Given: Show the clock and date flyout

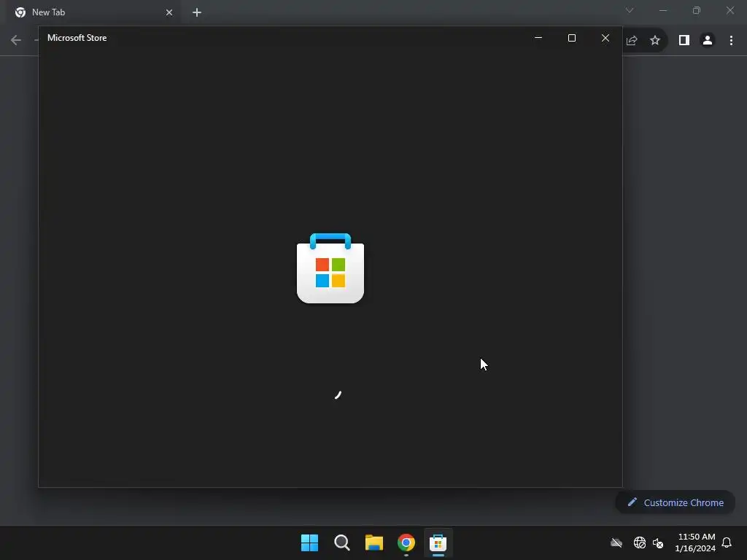Looking at the screenshot, I should [695, 542].
